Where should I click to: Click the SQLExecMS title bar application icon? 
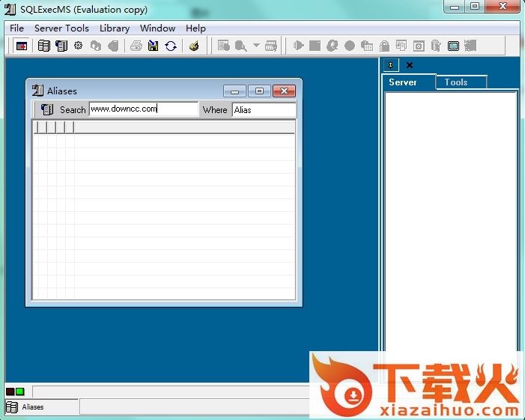click(x=10, y=10)
